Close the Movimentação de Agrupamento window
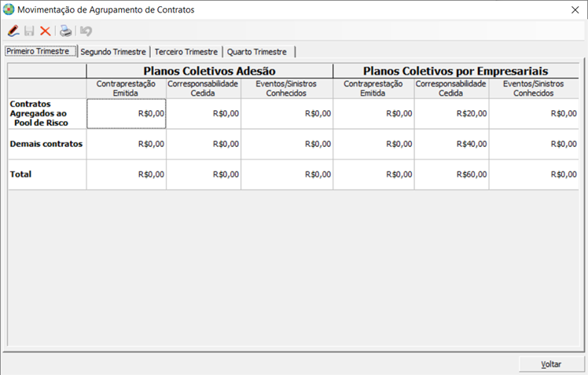Screen dimensions: 588x375 tap(574, 10)
